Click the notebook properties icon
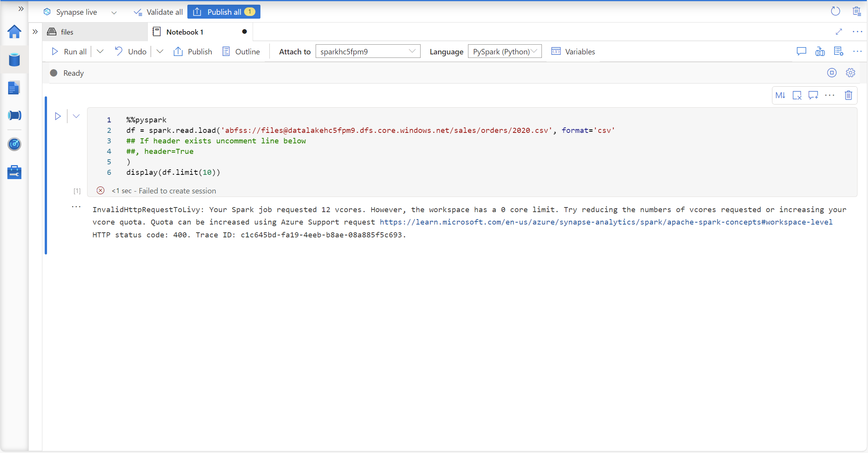This screenshot has height=453, width=868. (x=838, y=51)
